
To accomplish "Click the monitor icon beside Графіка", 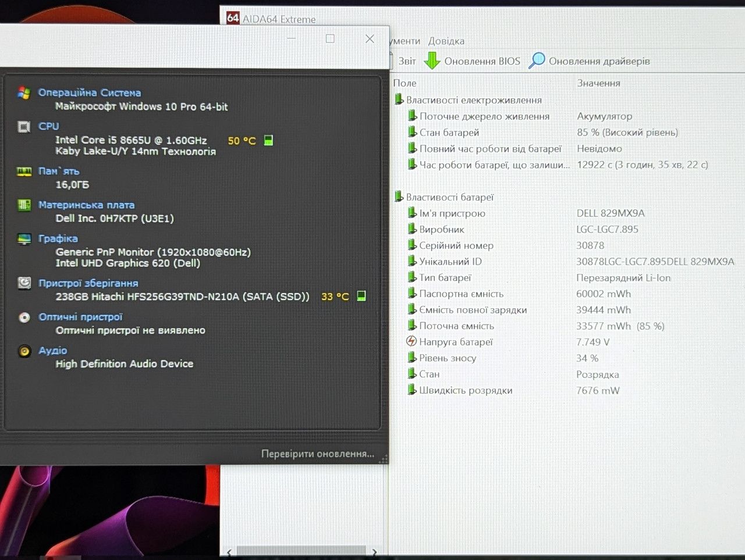I will tap(24, 238).
